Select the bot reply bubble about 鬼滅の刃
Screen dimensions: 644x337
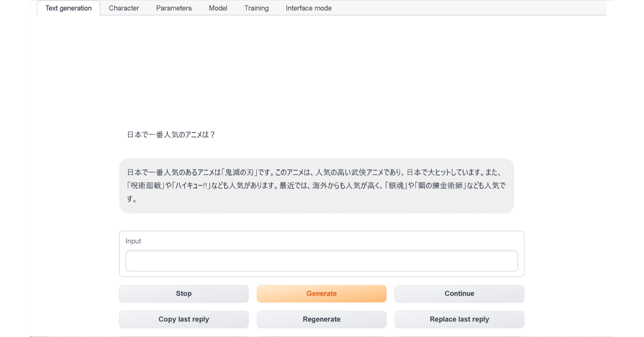[317, 186]
